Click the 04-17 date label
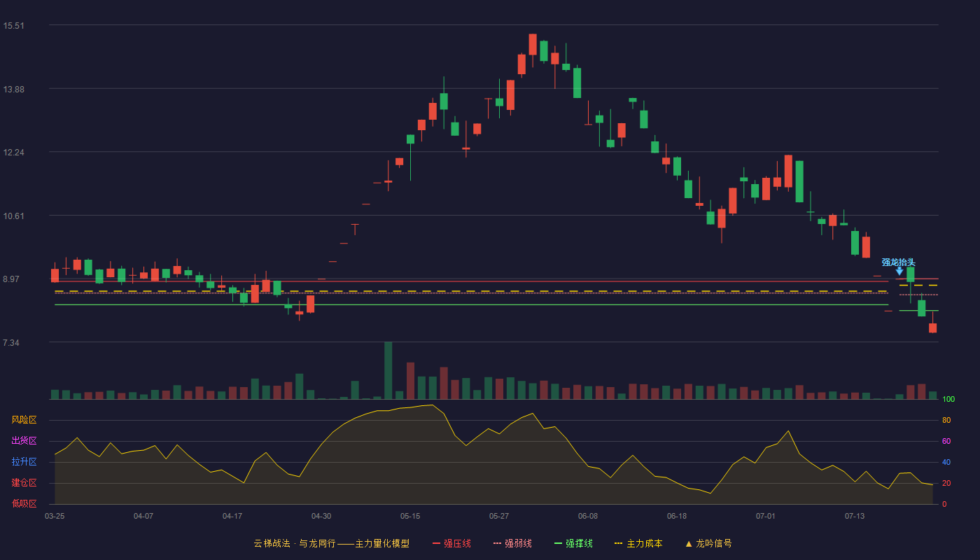The width and height of the screenshot is (980, 560). point(232,516)
